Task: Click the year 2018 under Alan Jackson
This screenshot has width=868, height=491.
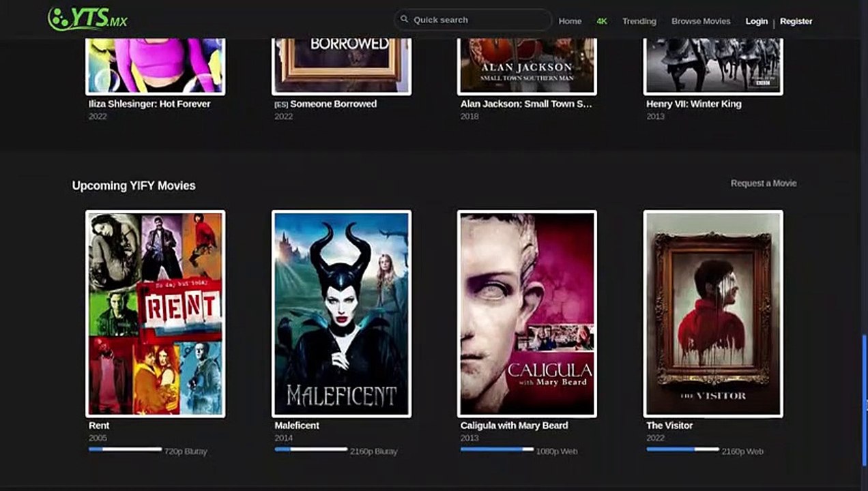Action: click(469, 117)
